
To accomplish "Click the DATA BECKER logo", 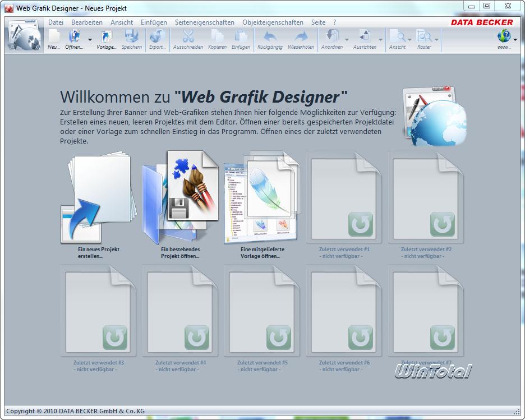I will [x=481, y=22].
